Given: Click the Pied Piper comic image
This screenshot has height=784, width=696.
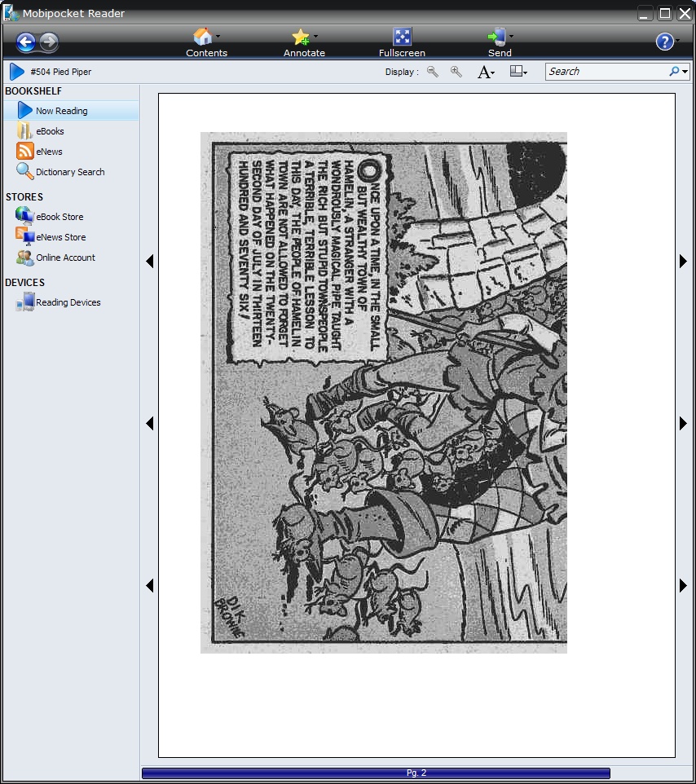Looking at the screenshot, I should point(384,393).
